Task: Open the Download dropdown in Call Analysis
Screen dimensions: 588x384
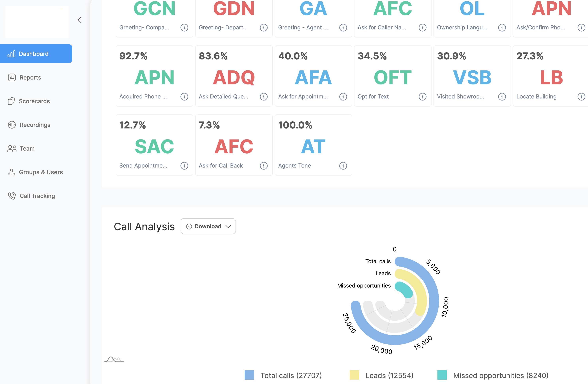Action: coord(208,226)
